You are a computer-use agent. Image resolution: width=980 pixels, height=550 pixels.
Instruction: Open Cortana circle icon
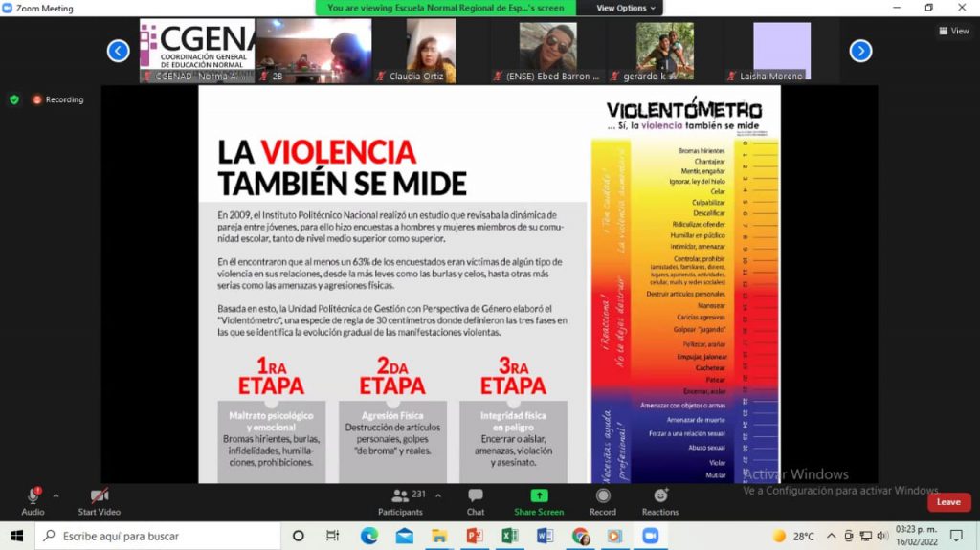[x=299, y=536]
